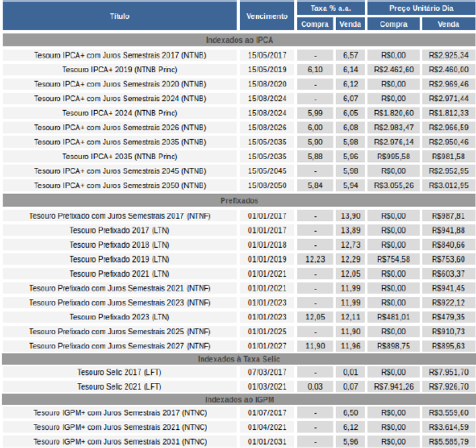Select Tesouro Prefixado 2018 (LTN)
Screen dimensions: 476x448
pyautogui.click(x=120, y=244)
